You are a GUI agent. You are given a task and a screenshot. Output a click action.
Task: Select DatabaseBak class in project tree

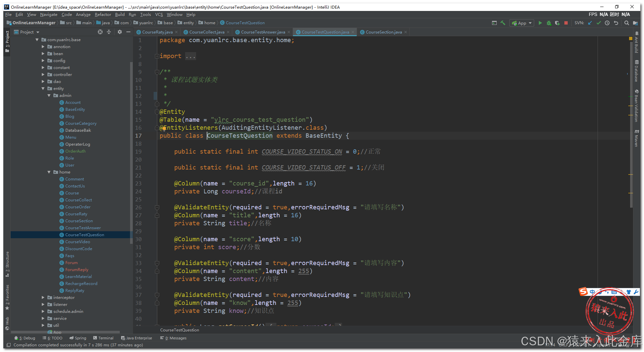pos(78,130)
